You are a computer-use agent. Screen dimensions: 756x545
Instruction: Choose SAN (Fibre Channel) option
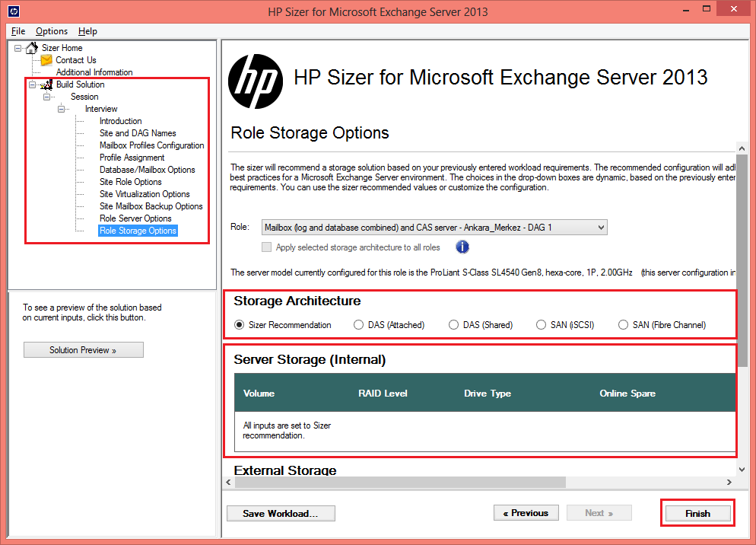coord(623,325)
